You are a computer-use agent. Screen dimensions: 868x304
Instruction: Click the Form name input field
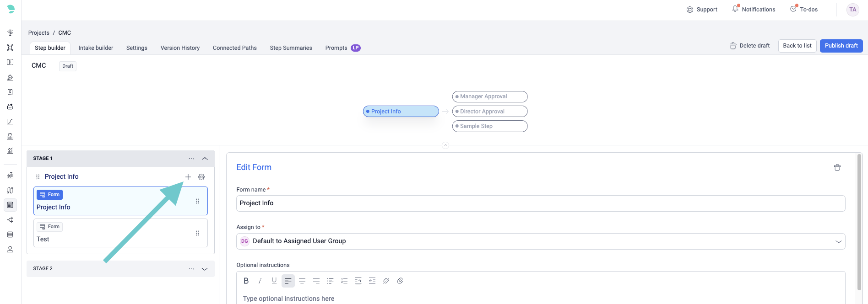(x=540, y=203)
